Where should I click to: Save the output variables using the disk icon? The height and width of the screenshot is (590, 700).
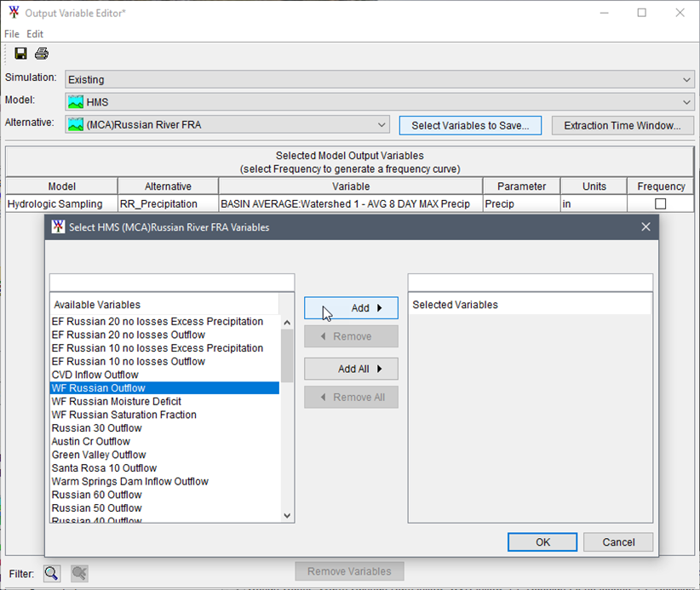point(20,53)
